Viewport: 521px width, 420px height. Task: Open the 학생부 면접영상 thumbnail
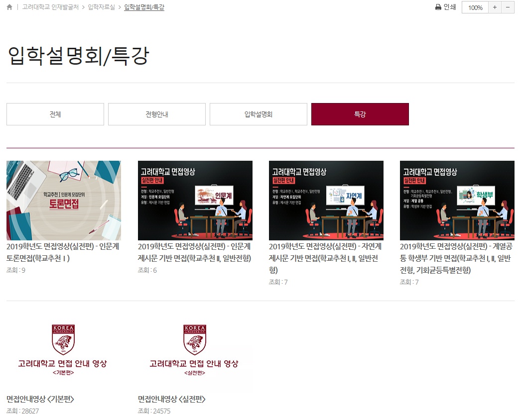coord(457,201)
